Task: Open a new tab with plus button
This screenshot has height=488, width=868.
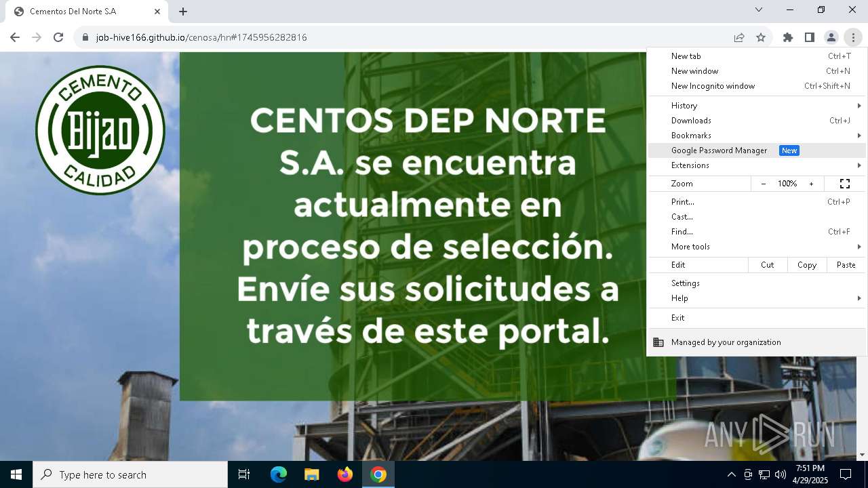Action: click(x=183, y=12)
